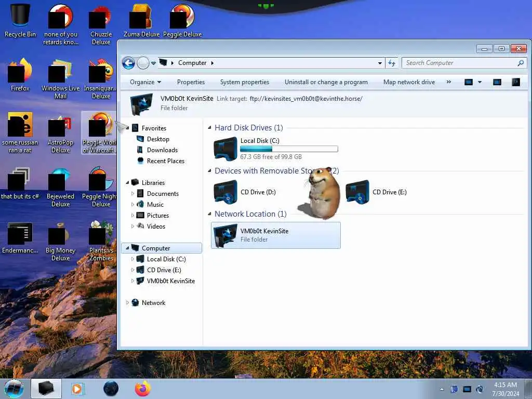Screen dimensions: 532x399
Task: Open the Plants vs Zombies desktop shortcut
Action: (101, 241)
